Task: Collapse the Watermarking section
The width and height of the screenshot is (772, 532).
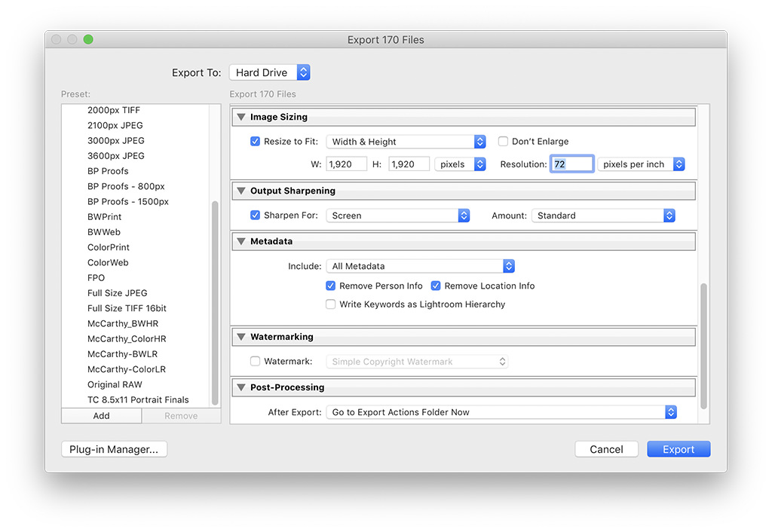Action: 241,337
